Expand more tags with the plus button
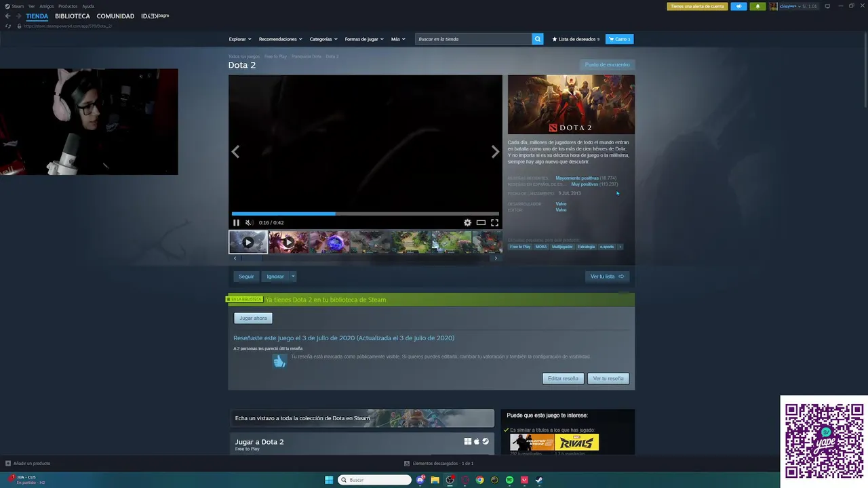Image resolution: width=868 pixels, height=488 pixels. (x=620, y=247)
